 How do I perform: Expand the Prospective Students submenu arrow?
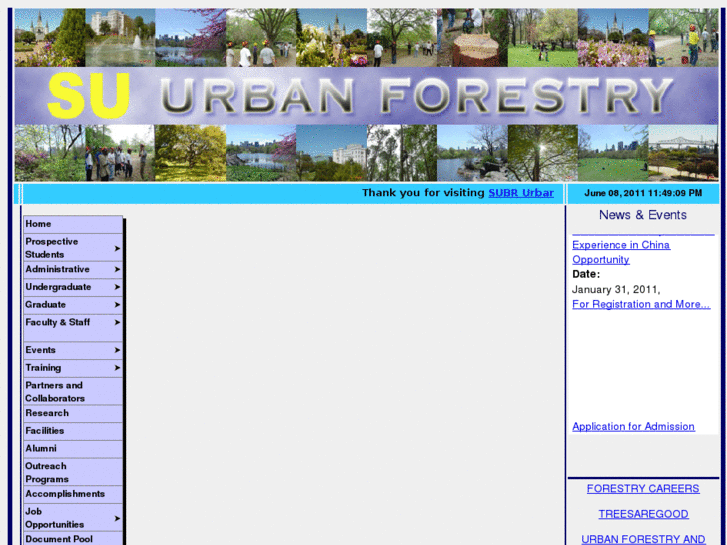[x=117, y=249]
